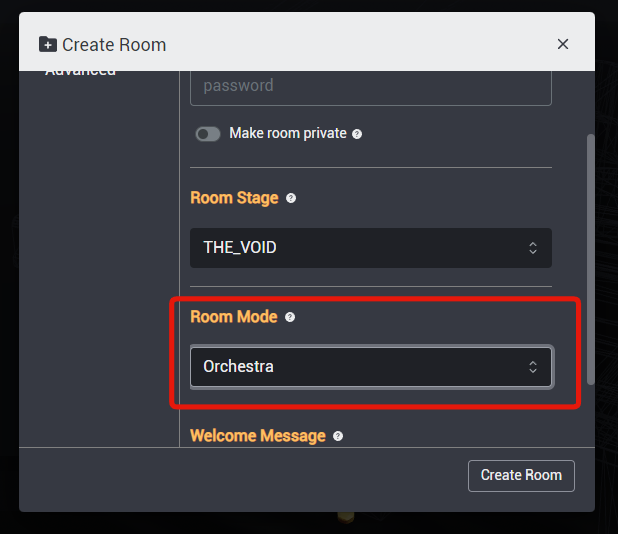The image size is (618, 534).
Task: Click the dialog's vertical scrollbar
Action: pos(590,259)
